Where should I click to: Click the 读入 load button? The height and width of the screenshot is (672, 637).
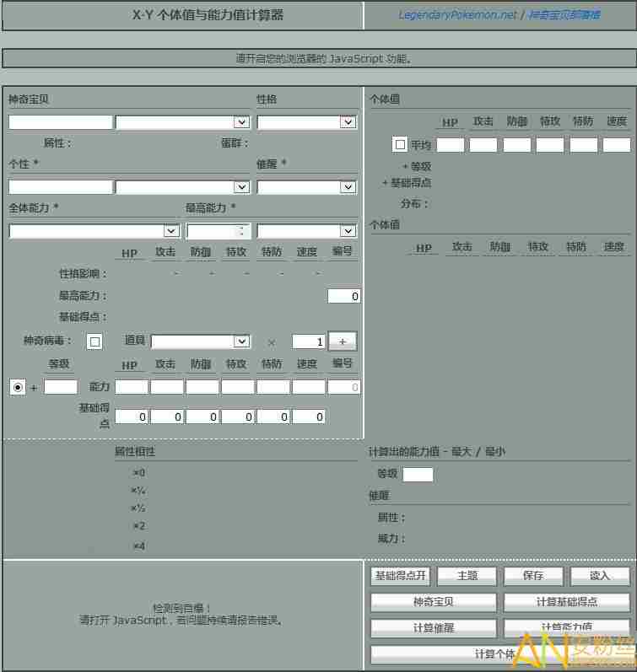(600, 576)
